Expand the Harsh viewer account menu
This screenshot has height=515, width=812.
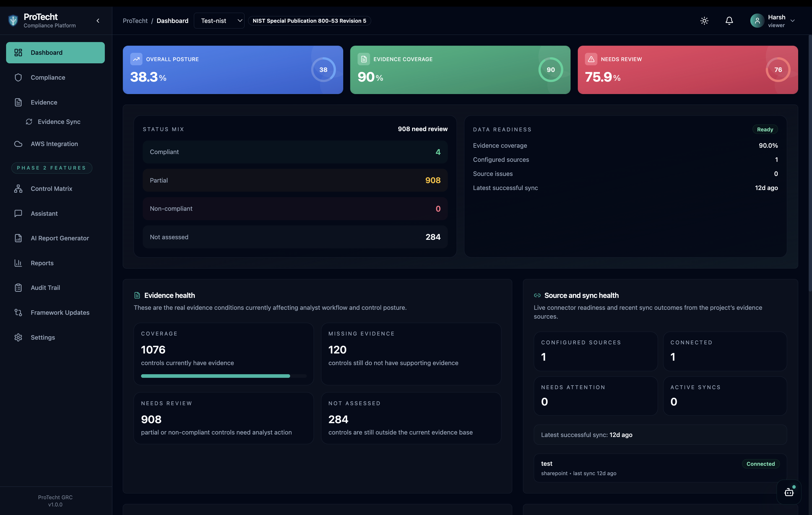[x=773, y=20]
